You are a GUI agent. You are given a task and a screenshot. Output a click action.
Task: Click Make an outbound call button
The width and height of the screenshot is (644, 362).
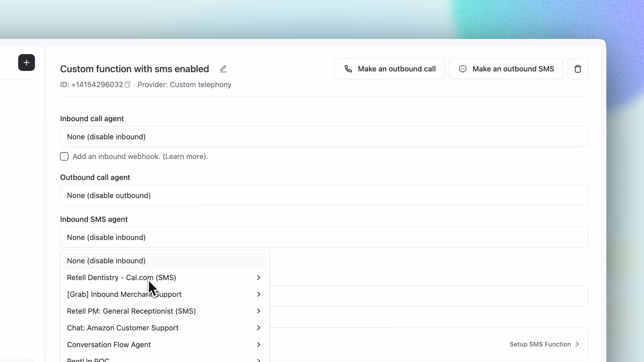[389, 69]
